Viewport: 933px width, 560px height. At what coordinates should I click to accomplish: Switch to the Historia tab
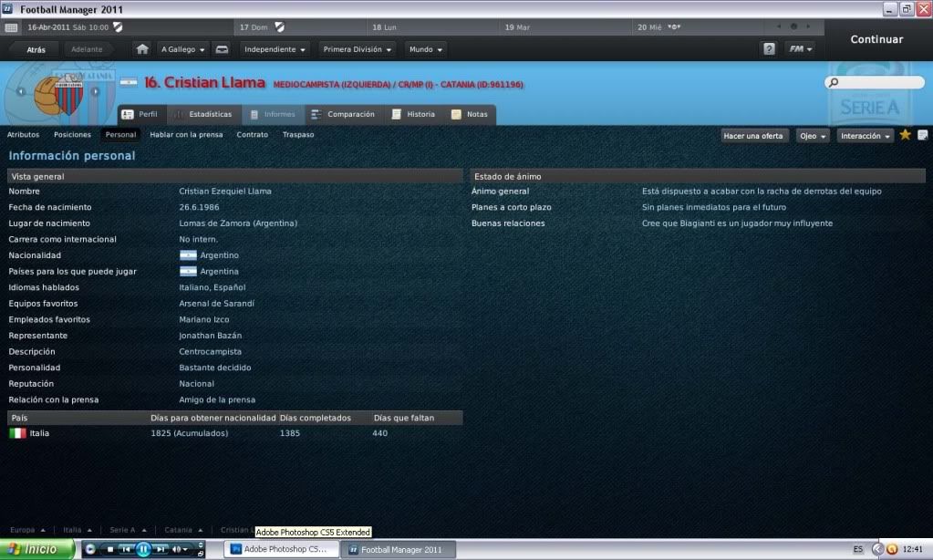(x=413, y=114)
